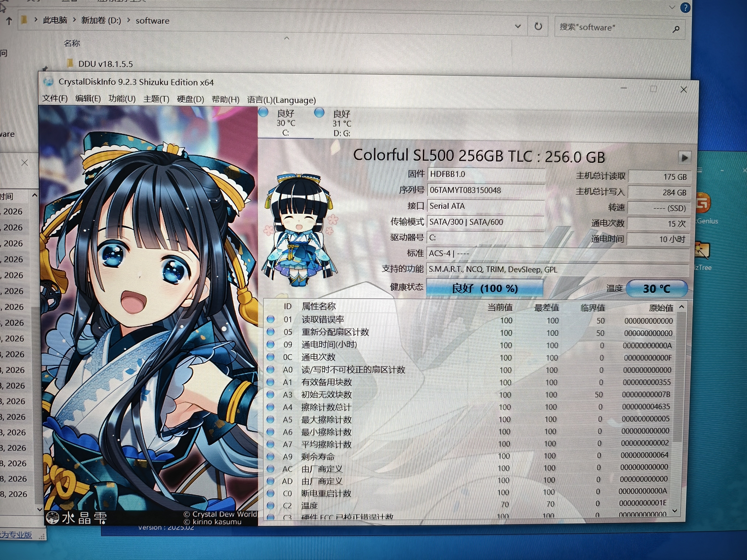
Task: Click status icon for A3 初始无效块数 row
Action: (x=270, y=394)
